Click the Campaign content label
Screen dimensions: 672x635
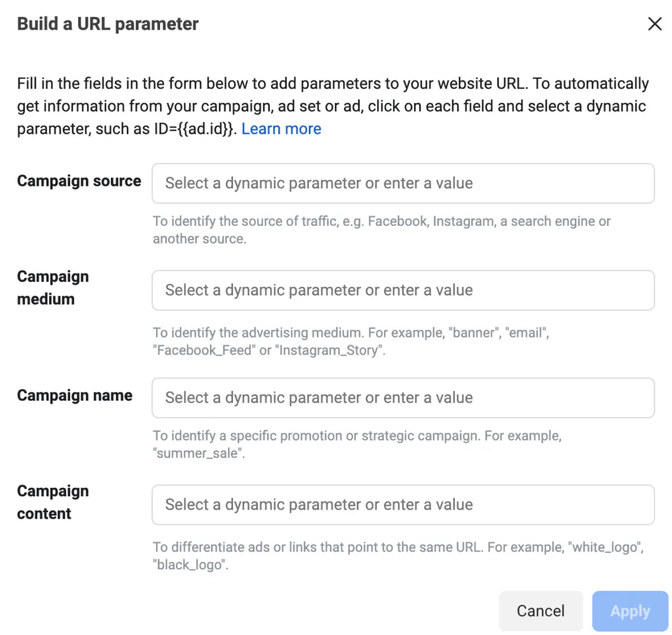click(x=52, y=502)
